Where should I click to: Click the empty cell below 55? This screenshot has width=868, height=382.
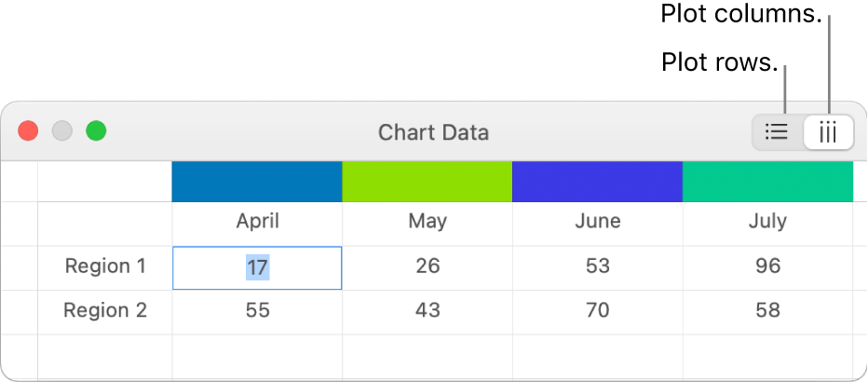(x=257, y=354)
